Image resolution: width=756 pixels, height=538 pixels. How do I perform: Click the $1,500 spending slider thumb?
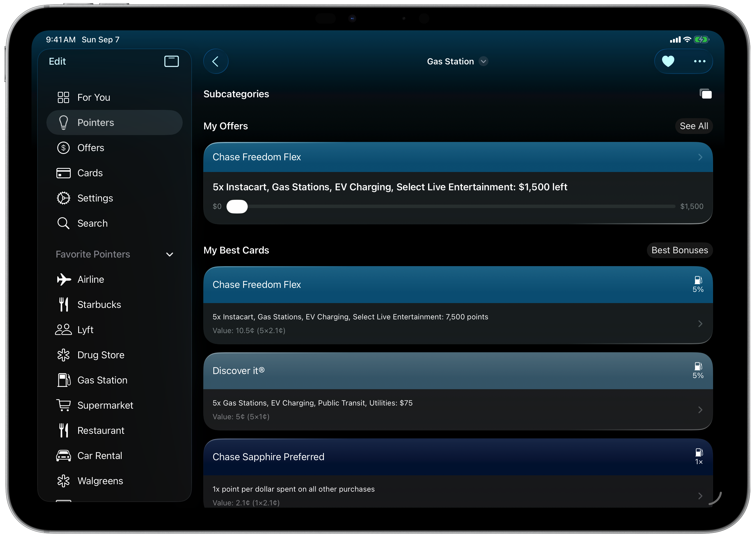pyautogui.click(x=237, y=206)
